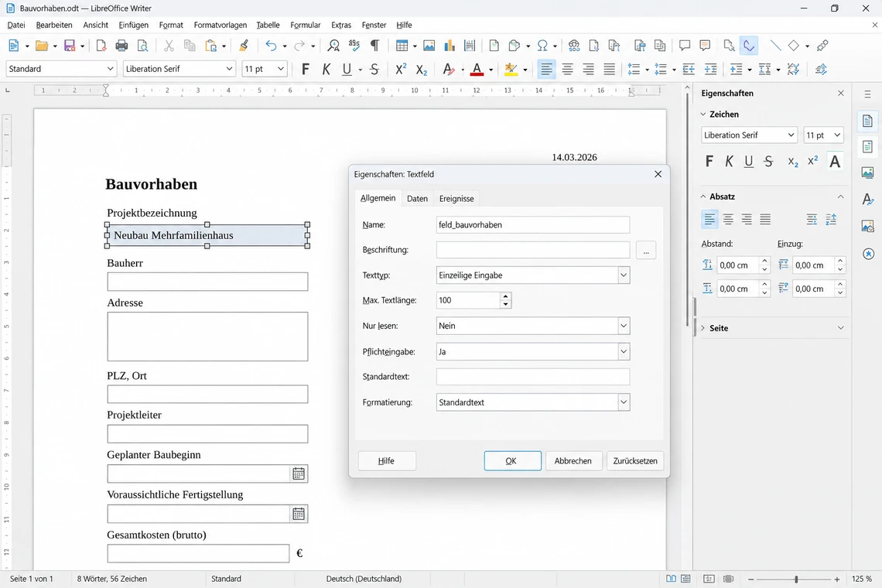Click the Beschriftung ellipsis button
This screenshot has height=588, width=882.
[x=646, y=251]
